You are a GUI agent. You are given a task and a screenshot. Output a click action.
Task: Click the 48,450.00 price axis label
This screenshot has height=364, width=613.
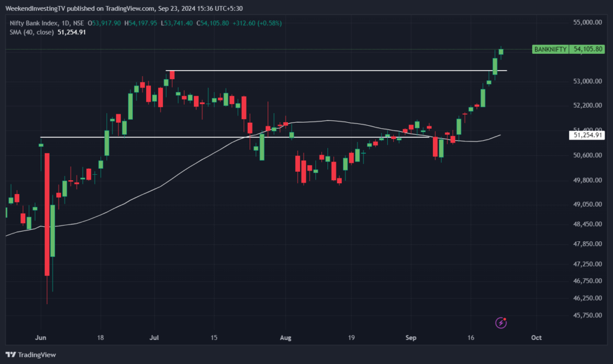point(588,224)
